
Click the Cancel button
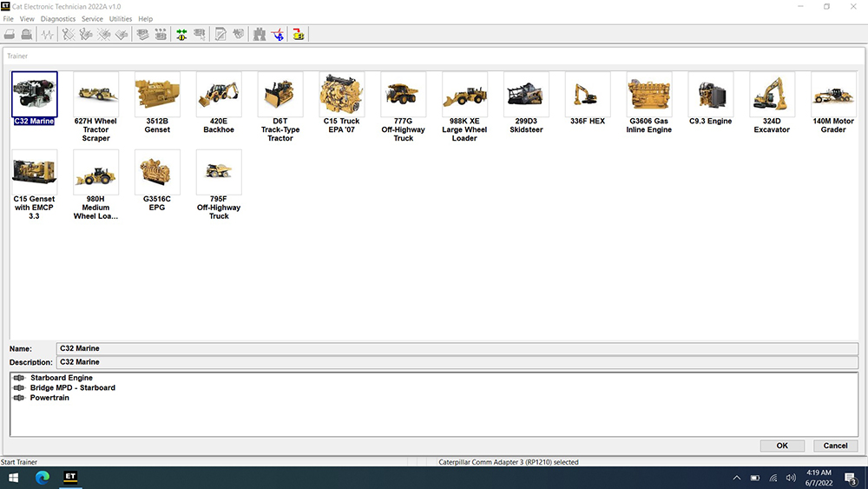pos(835,446)
